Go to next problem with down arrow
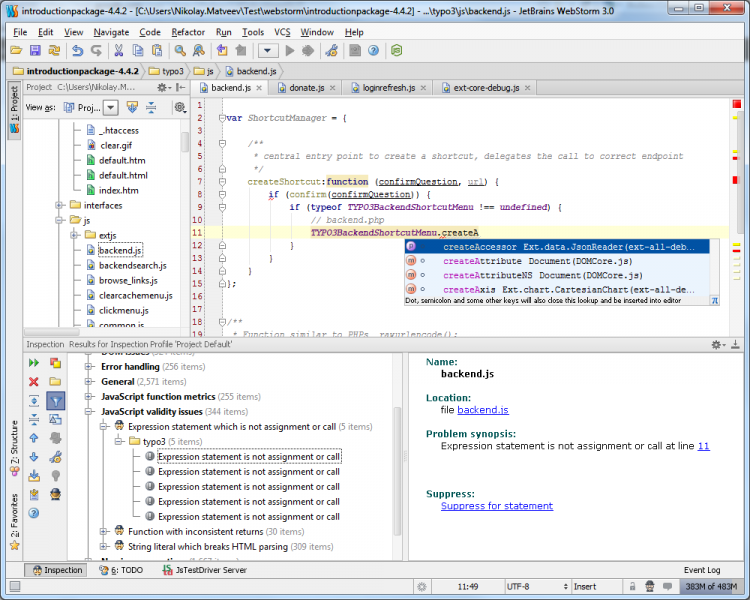Screen dimensions: 750x600 33,457
